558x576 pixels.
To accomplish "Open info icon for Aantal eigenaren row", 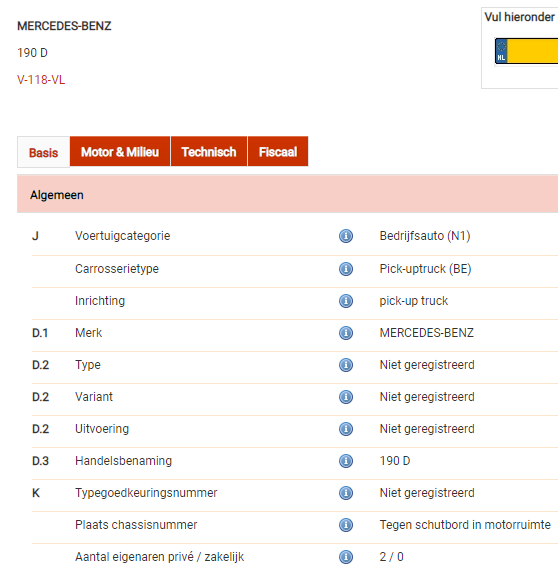I will click(x=346, y=557).
